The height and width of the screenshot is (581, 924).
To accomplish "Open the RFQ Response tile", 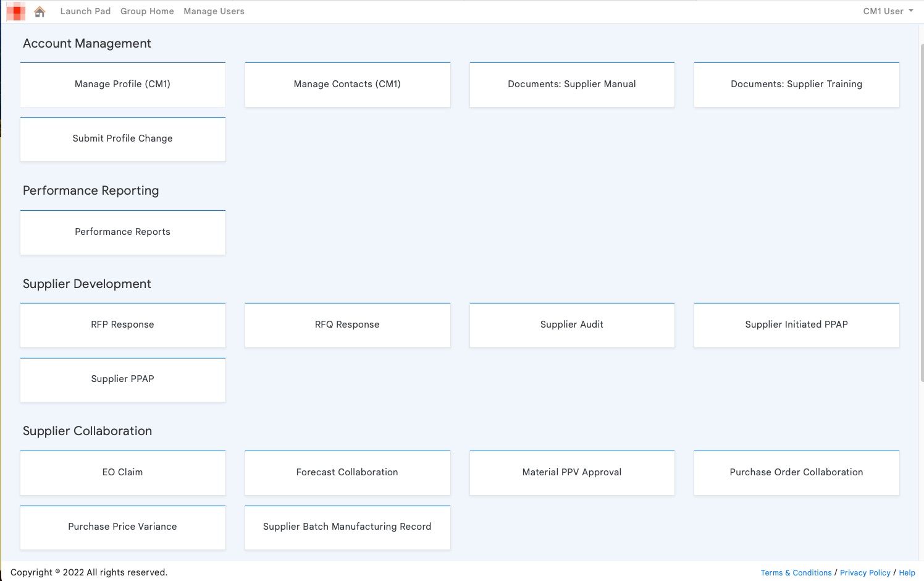I will 347,325.
